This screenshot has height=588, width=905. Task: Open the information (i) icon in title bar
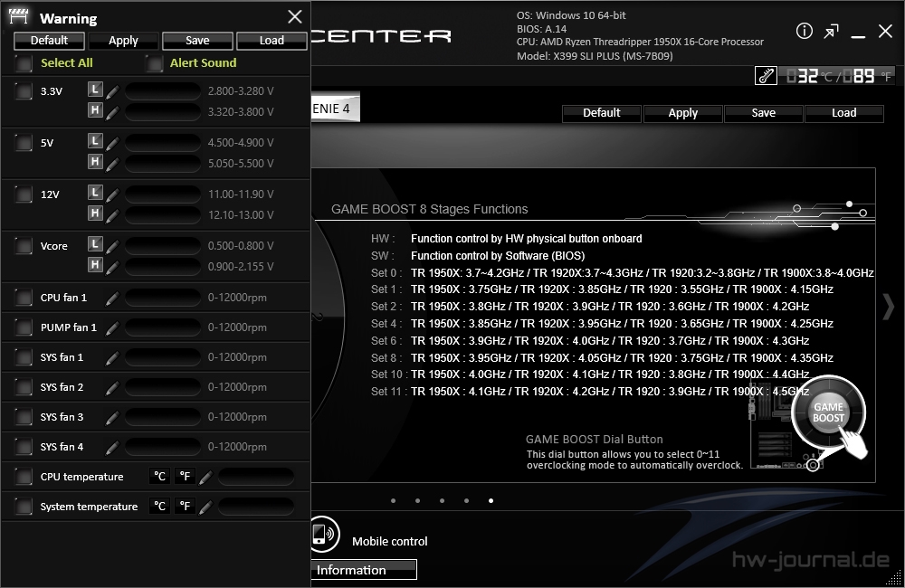[804, 31]
